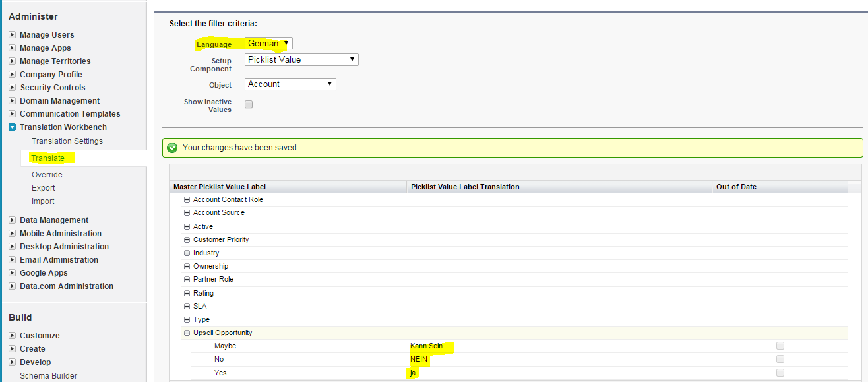The width and height of the screenshot is (868, 382).
Task: Expand Mobile Administration arrow
Action: [13, 234]
